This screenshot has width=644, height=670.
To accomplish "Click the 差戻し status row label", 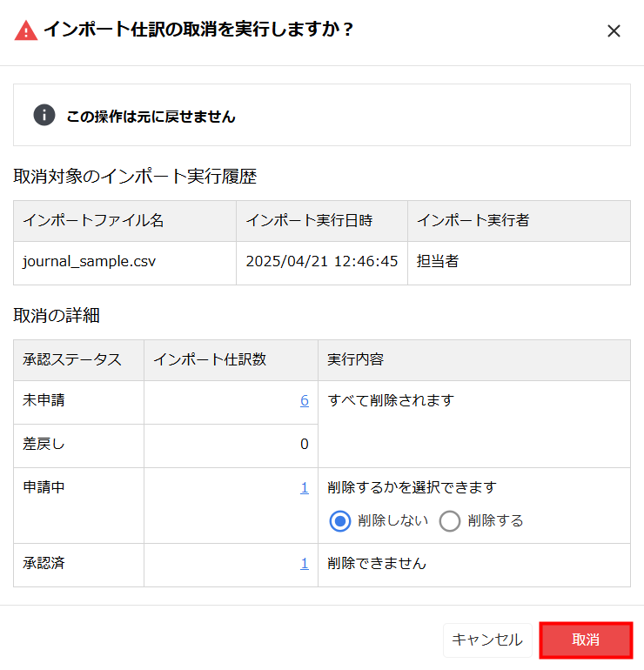I will (x=44, y=444).
